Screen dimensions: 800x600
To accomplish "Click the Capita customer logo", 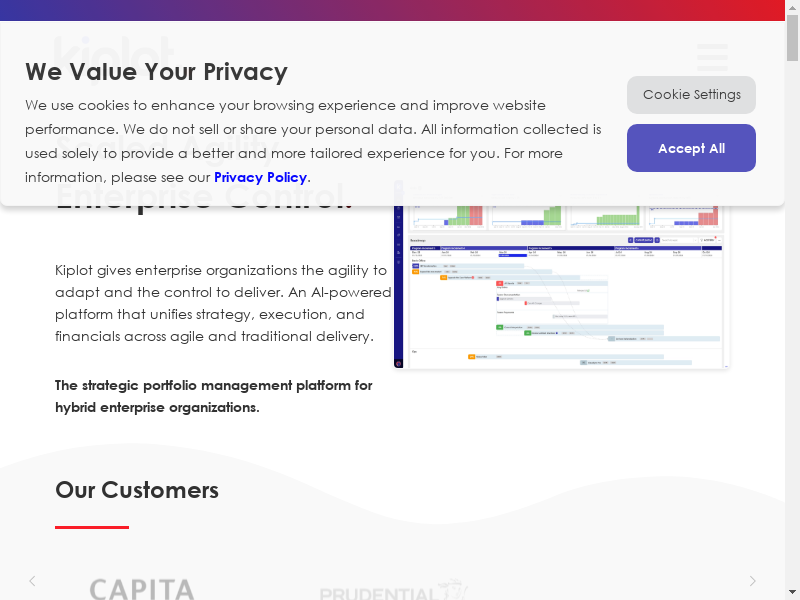I will pos(142,588).
